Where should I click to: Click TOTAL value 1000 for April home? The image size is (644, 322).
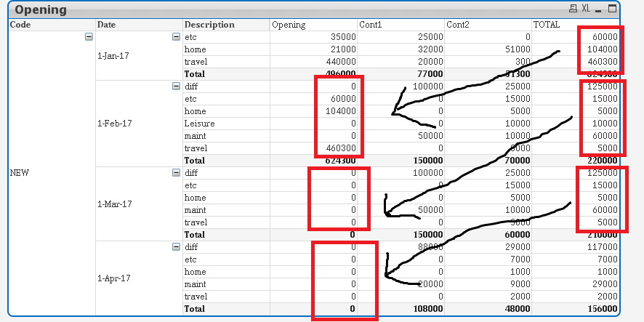tap(608, 271)
